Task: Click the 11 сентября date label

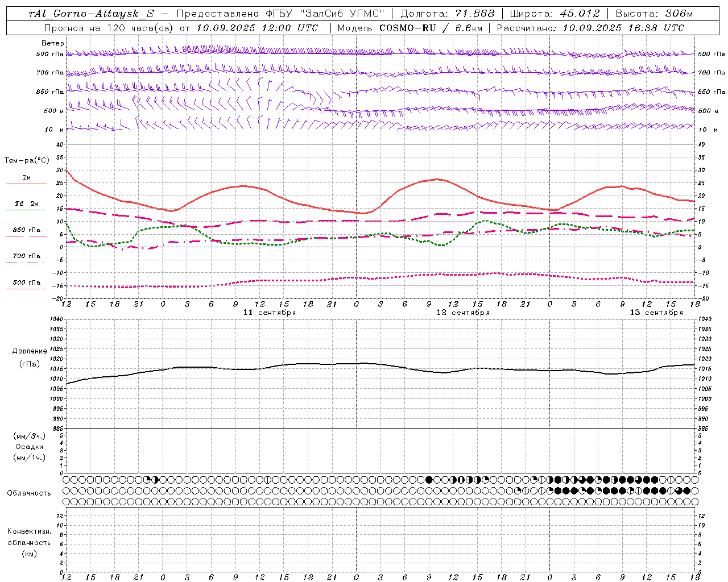Action: tap(270, 313)
